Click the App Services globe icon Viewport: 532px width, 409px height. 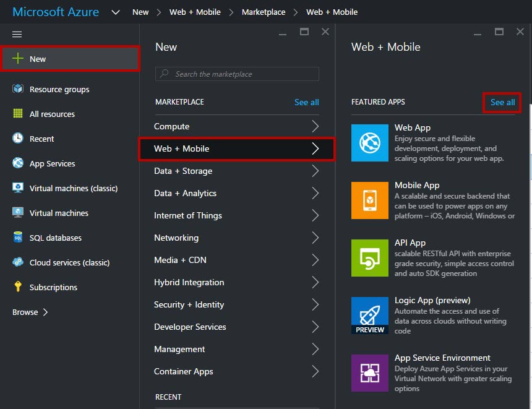pos(18,163)
